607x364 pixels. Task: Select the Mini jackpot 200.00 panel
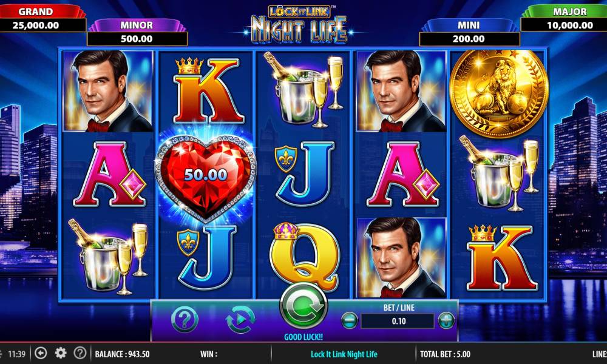(x=469, y=32)
